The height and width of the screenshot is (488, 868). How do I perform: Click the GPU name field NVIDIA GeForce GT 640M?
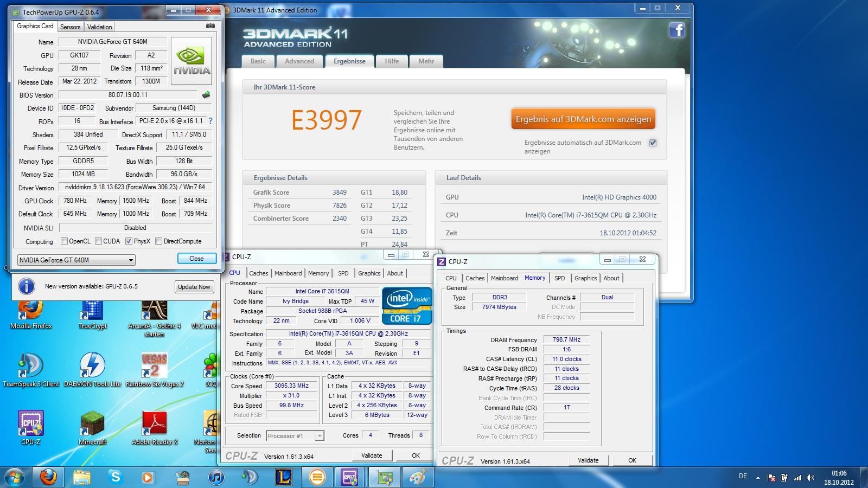coord(113,42)
